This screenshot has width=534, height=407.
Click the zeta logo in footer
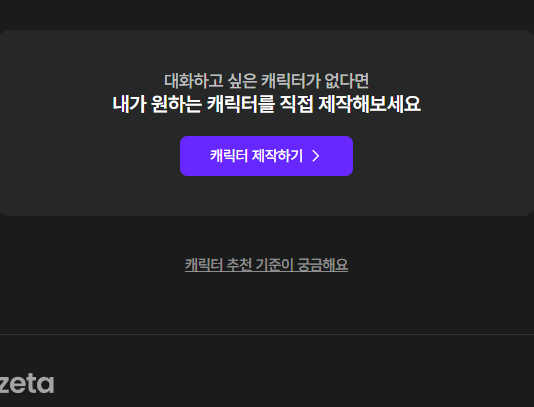point(27,383)
